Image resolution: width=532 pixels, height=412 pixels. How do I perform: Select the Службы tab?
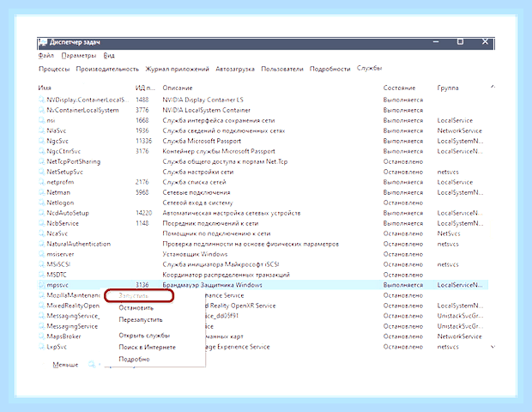(369, 68)
